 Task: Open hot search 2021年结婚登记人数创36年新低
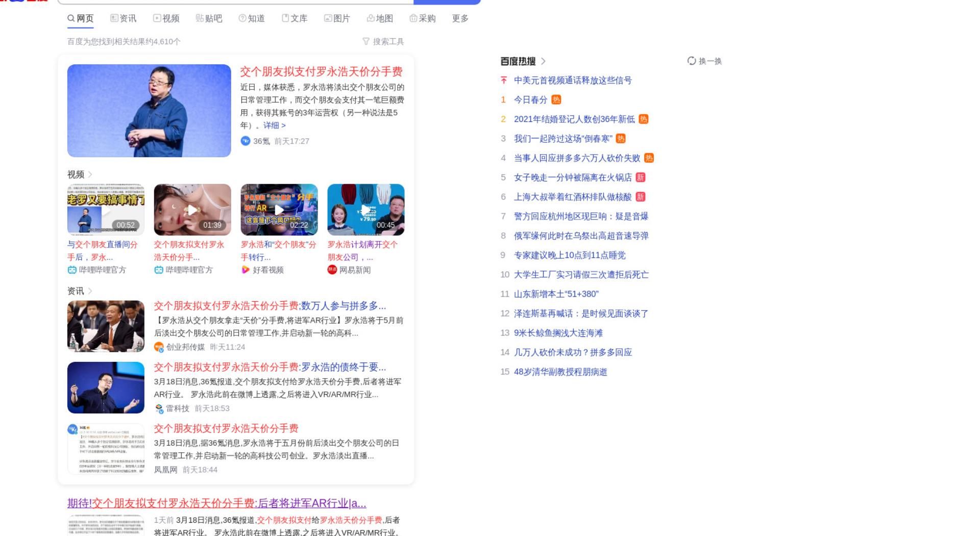(x=574, y=119)
